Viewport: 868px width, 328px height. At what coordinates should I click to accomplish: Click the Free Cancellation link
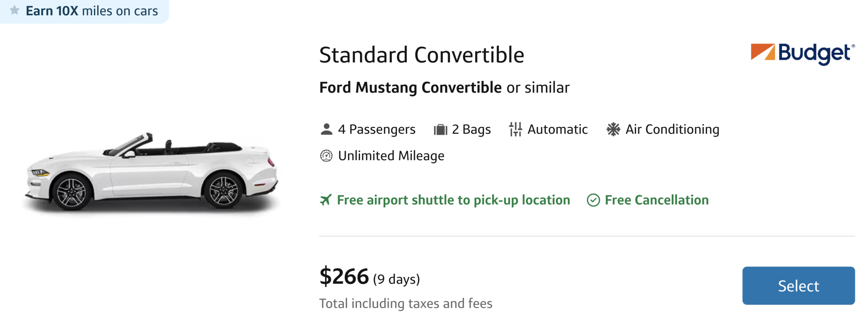click(656, 200)
